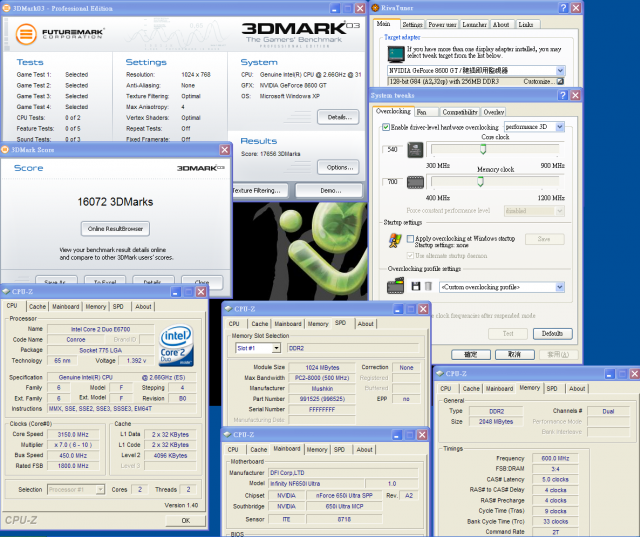The height and width of the screenshot is (537, 640).
Task: Click the Core Speed value 3150.0 MHz
Action: 73,434
